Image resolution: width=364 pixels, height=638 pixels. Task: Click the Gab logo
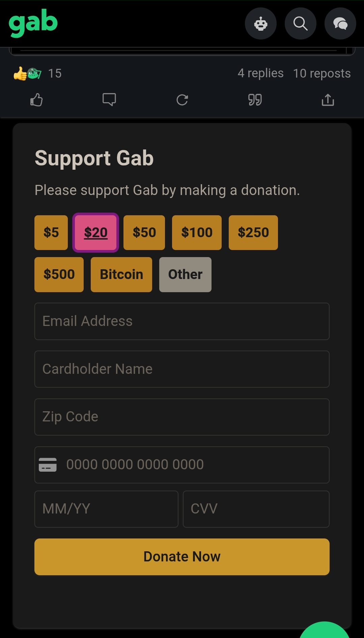point(33,23)
